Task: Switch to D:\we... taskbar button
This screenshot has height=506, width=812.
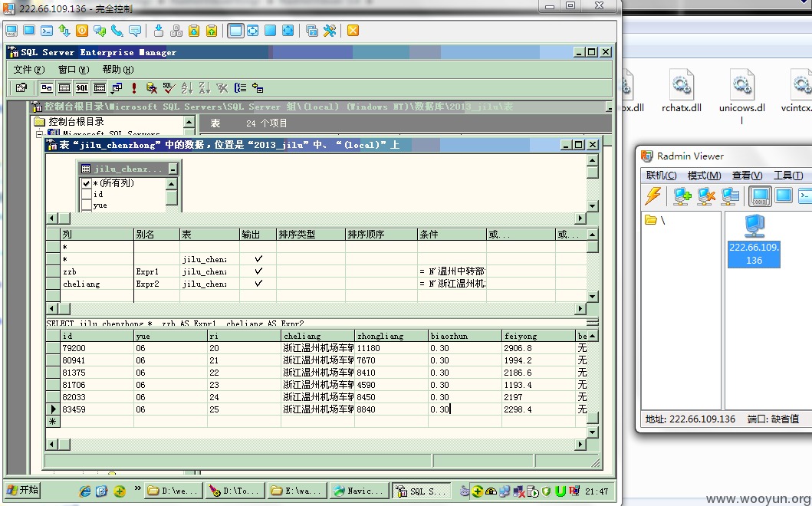Action: [173, 491]
